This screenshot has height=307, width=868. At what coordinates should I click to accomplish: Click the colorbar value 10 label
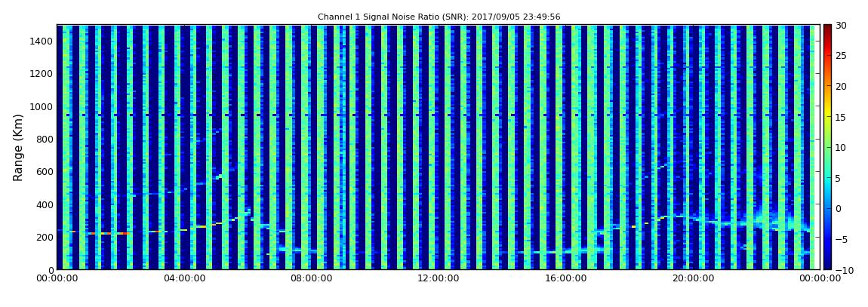[x=842, y=147]
